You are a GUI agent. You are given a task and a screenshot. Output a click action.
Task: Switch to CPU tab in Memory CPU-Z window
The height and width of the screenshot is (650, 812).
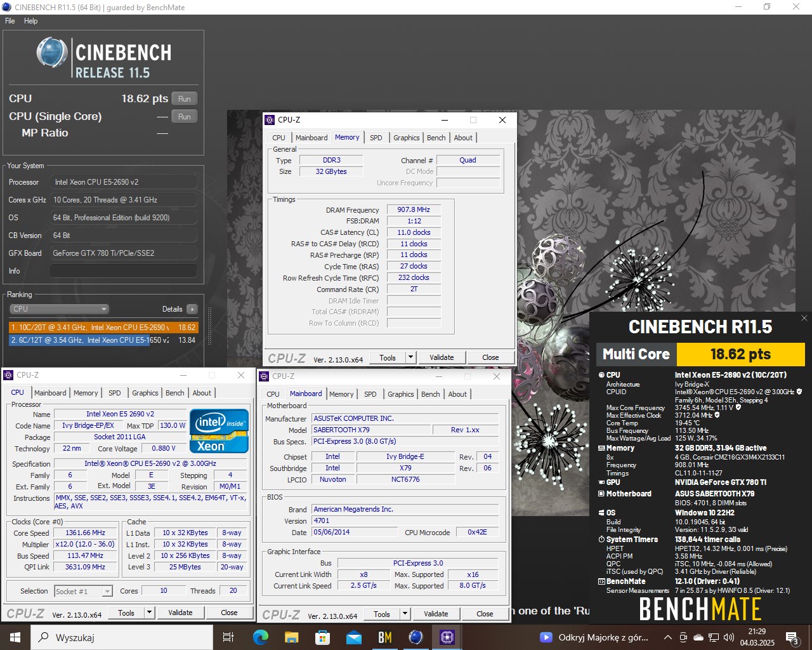(278, 138)
